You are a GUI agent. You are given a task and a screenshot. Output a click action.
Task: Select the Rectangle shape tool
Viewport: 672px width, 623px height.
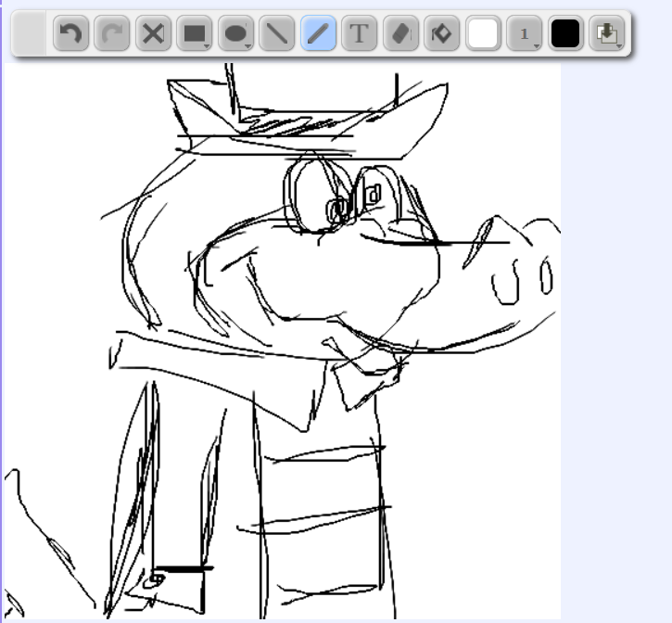(195, 33)
